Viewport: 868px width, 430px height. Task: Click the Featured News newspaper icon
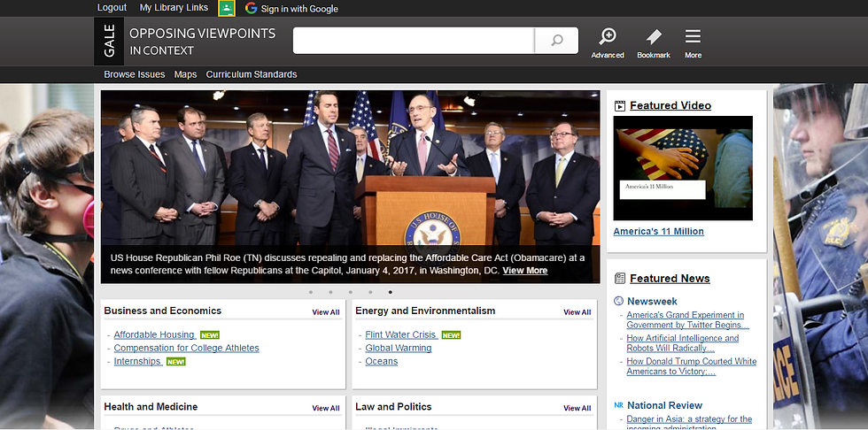(619, 279)
